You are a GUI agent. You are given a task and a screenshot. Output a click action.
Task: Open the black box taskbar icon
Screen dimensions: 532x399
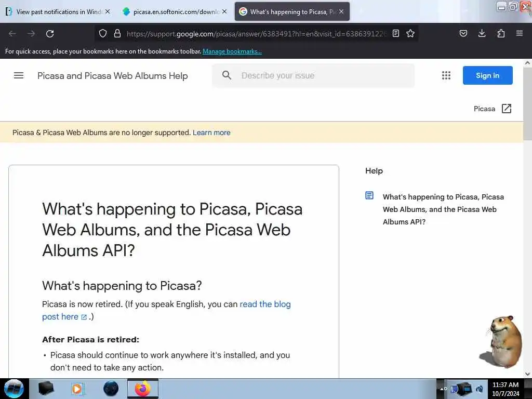(46, 389)
